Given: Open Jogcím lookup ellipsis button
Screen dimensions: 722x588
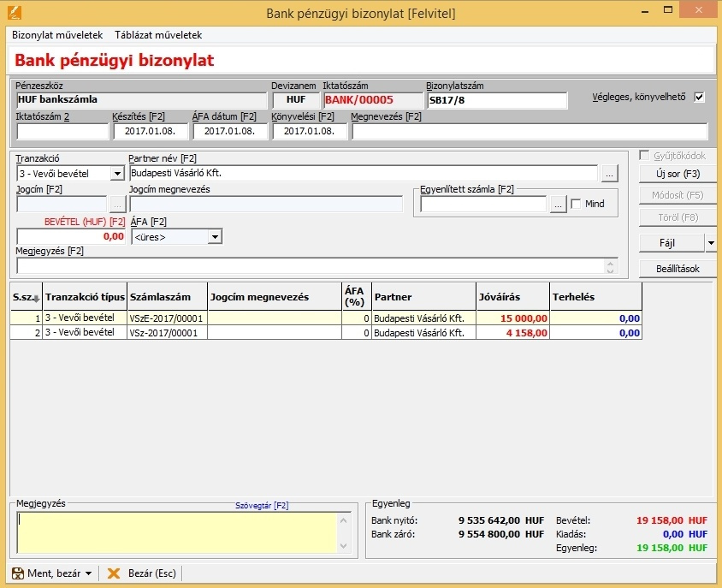Looking at the screenshot, I should click(x=116, y=204).
